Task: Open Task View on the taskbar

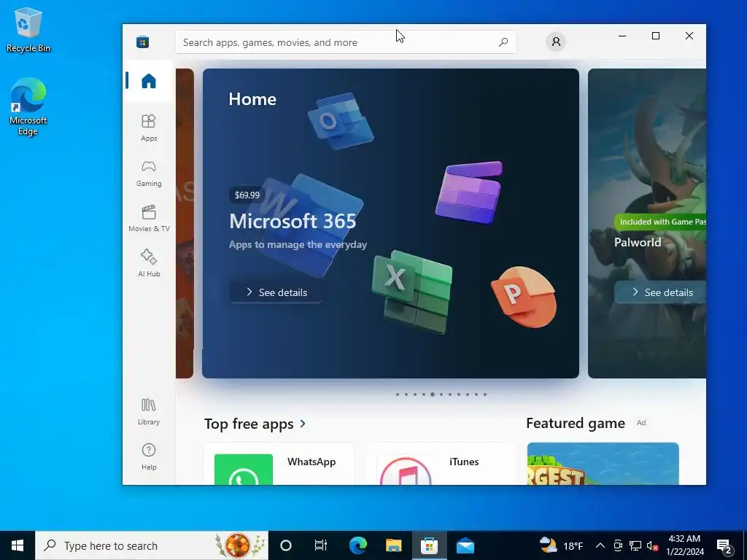Action: click(321, 545)
